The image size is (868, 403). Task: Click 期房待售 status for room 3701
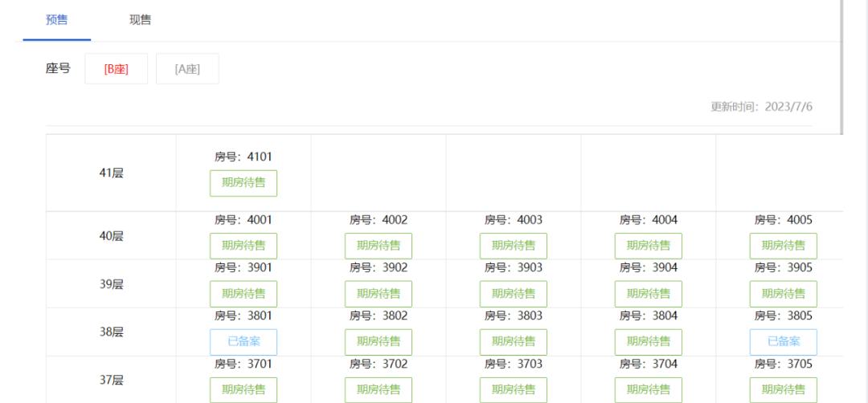[244, 389]
